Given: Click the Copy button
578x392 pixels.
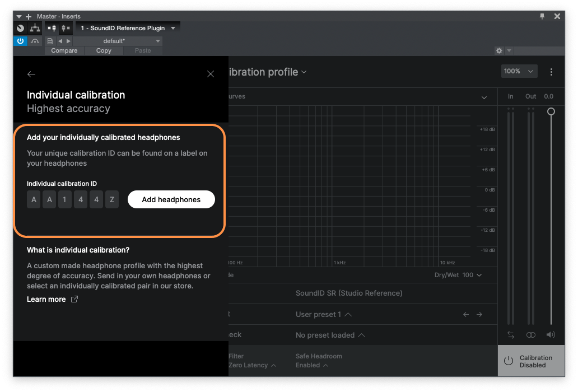Looking at the screenshot, I should (x=104, y=50).
